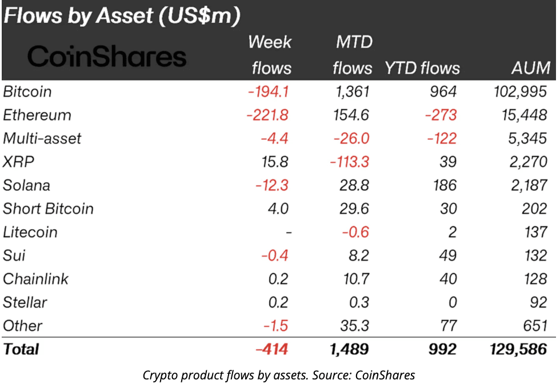Click the CoinShares logo in the header

[107, 57]
